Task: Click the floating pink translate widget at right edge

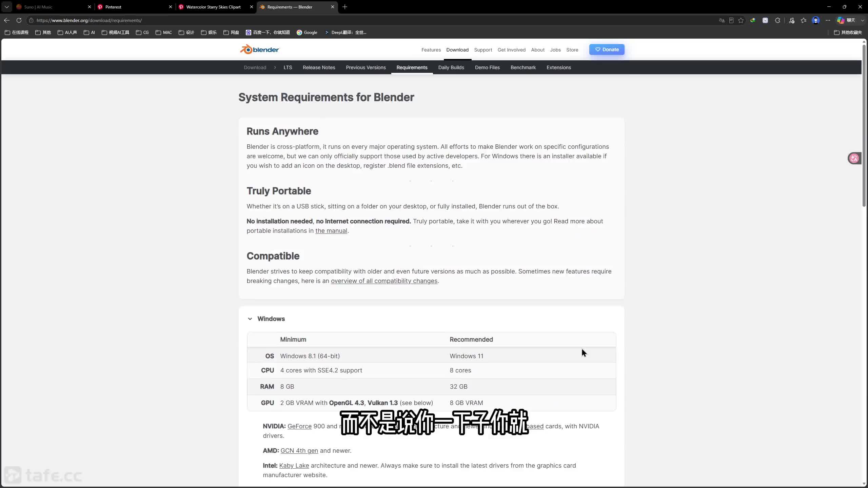Action: (854, 158)
